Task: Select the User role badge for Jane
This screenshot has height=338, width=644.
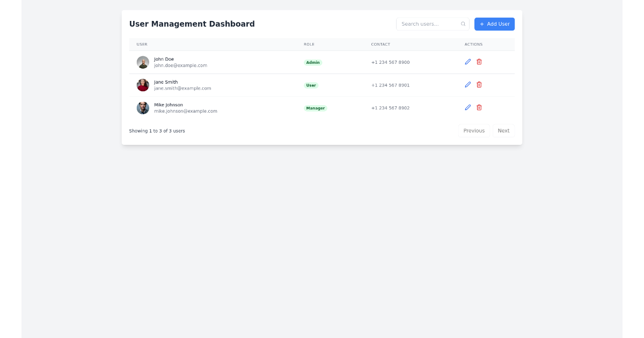Action: click(311, 85)
